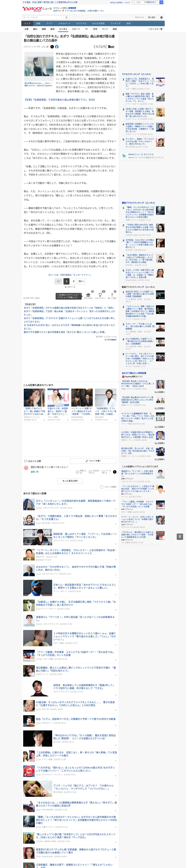Click the 次へ pagination button
This screenshot has width=186, height=868.
82,281
